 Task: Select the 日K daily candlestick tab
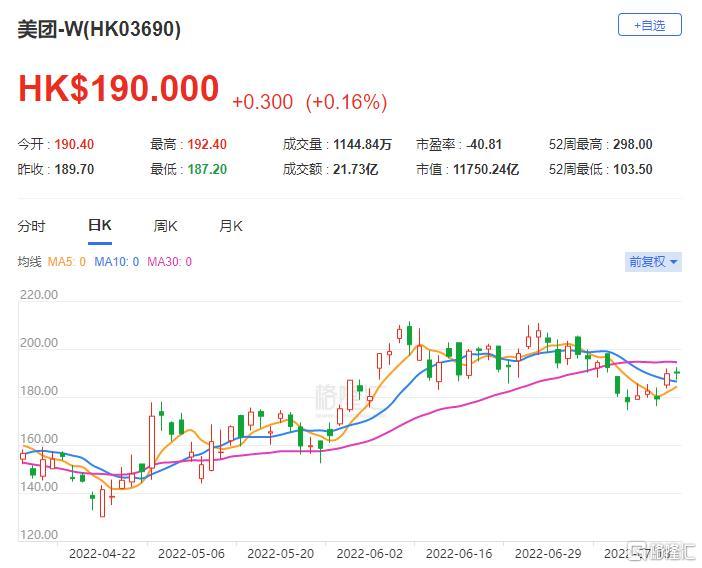(x=100, y=225)
